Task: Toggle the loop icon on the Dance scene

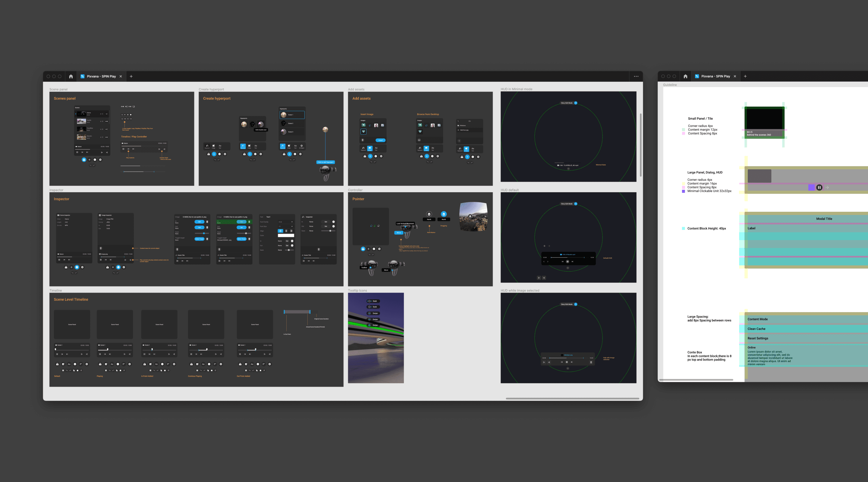Action: [x=106, y=114]
